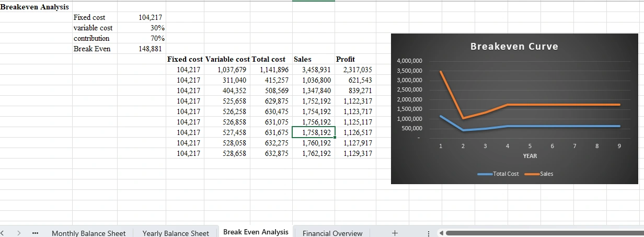Switch to Monthly Balance Sheet tab
The width and height of the screenshot is (644, 237).
coord(88,233)
